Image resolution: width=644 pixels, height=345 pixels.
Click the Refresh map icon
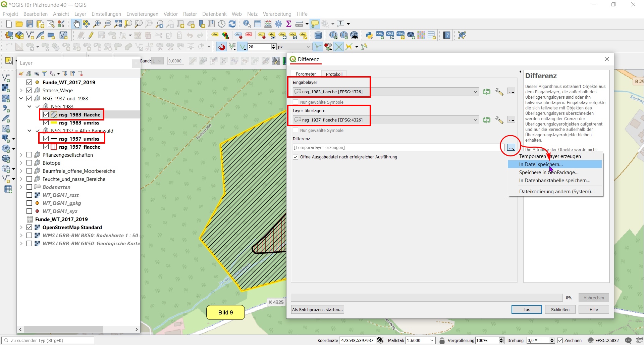coord(232,24)
